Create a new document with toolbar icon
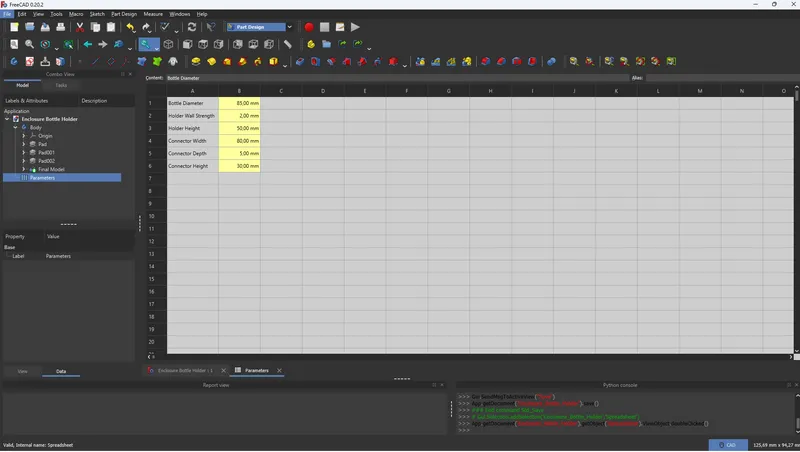Viewport: 800px width, 452px height. [x=14, y=27]
